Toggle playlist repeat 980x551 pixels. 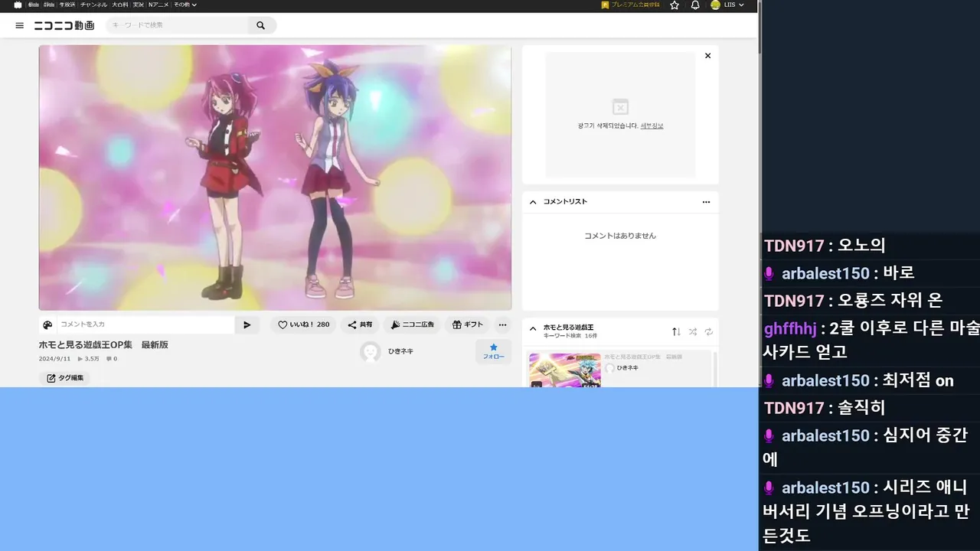(709, 331)
